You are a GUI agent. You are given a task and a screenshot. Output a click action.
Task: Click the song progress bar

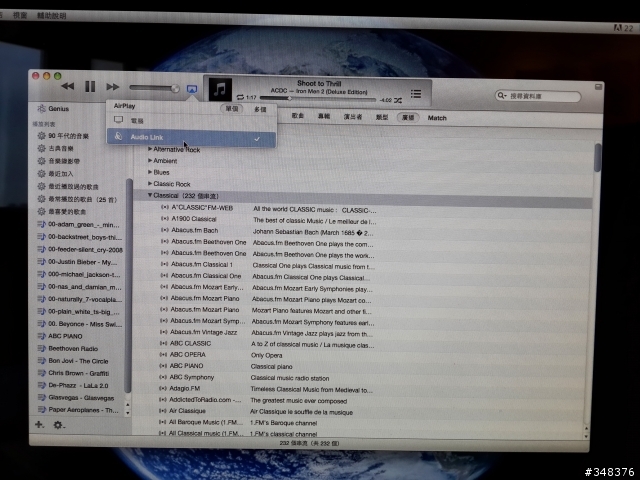318,98
